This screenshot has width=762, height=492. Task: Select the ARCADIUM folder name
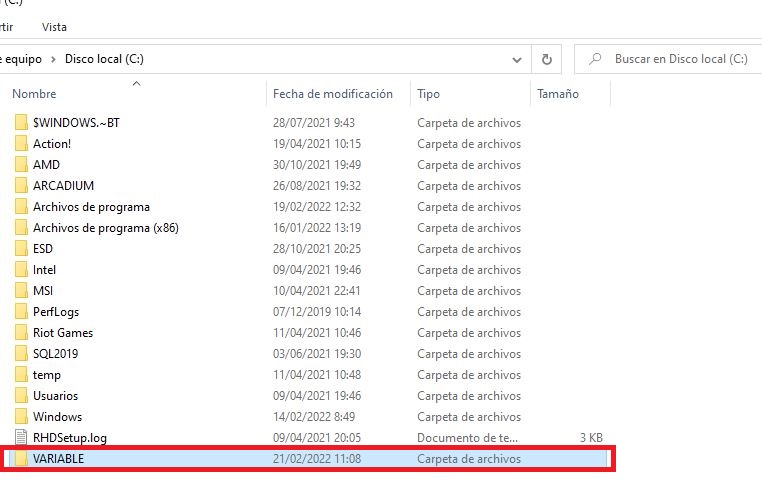pyautogui.click(x=63, y=185)
